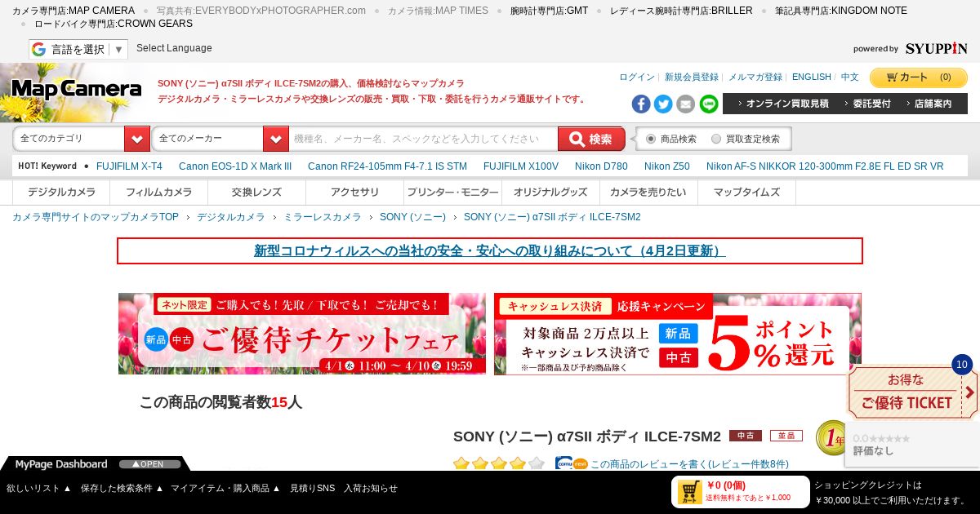Click the 1年 warranty badge icon
Image resolution: width=980 pixels, height=514 pixels.
[x=831, y=438]
